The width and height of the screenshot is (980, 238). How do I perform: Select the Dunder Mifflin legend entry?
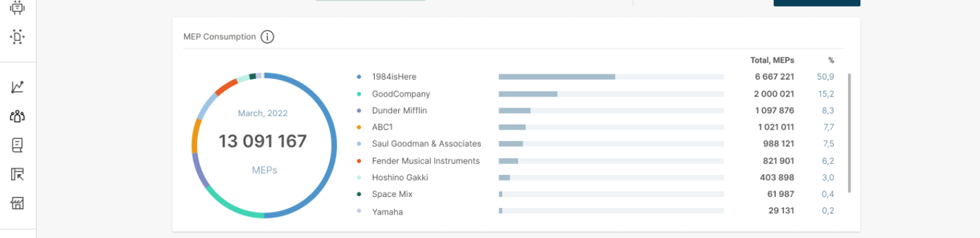pos(399,111)
